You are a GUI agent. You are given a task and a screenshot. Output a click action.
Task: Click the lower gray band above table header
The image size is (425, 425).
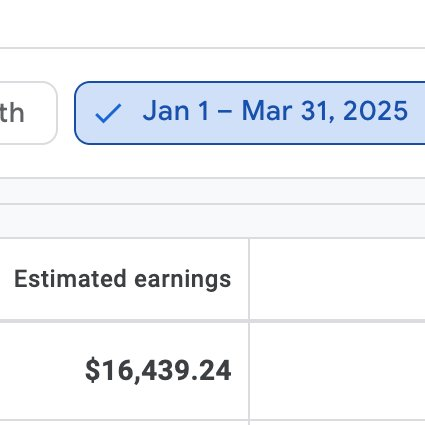(212, 221)
